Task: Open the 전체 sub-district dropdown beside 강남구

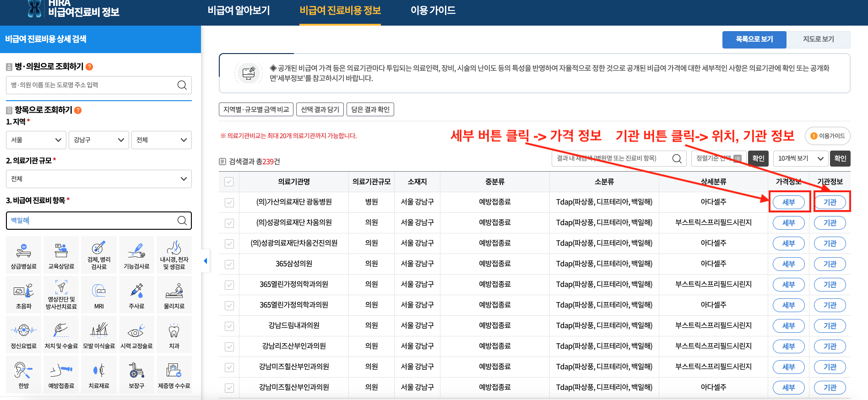Action: (162, 140)
